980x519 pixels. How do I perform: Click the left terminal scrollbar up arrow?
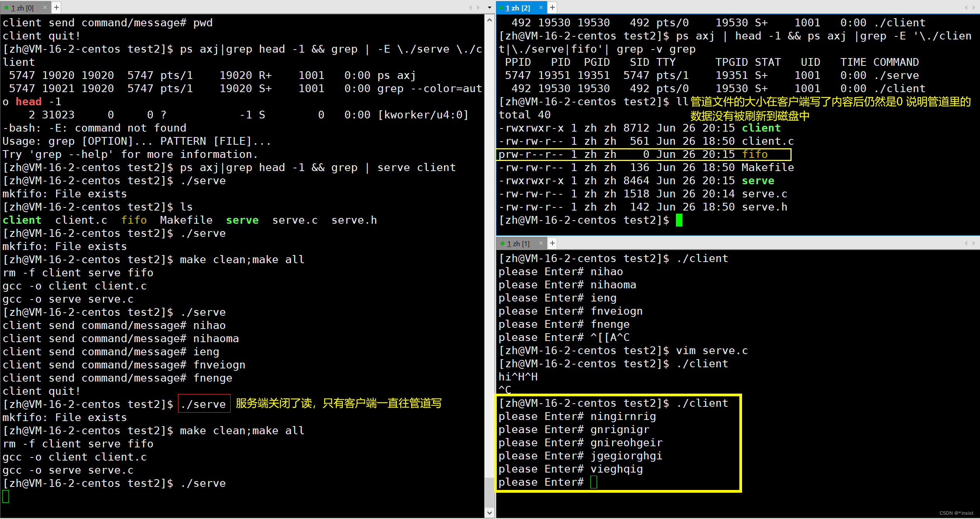pyautogui.click(x=489, y=20)
